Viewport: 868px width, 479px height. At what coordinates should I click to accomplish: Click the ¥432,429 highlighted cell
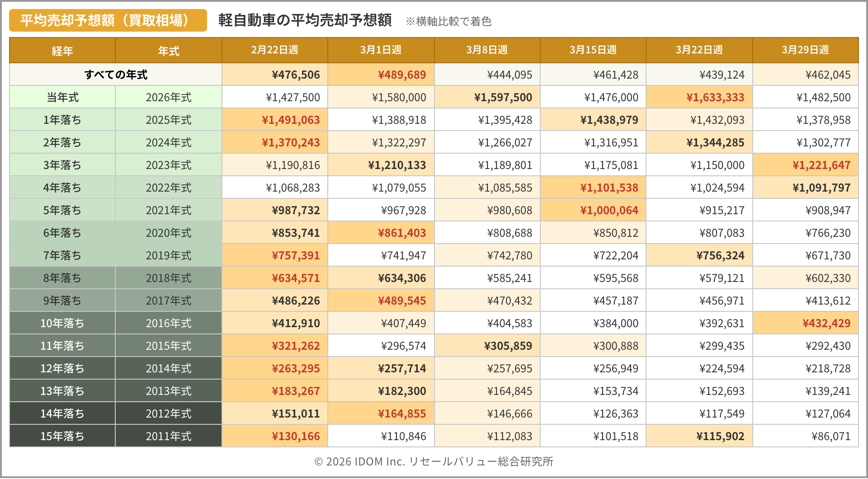(x=826, y=323)
